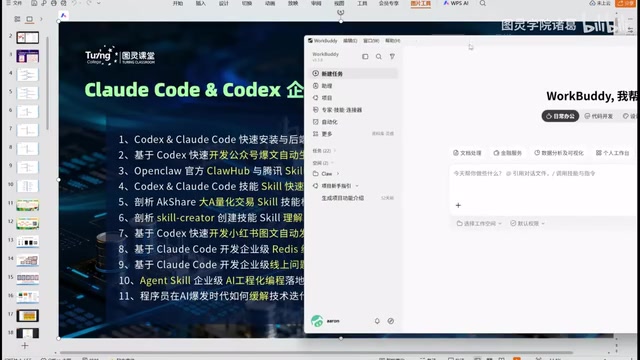Screen dimensions: 640x360
Task: Switch WPS slide panel to outline view icon
Action: pos(17,19)
